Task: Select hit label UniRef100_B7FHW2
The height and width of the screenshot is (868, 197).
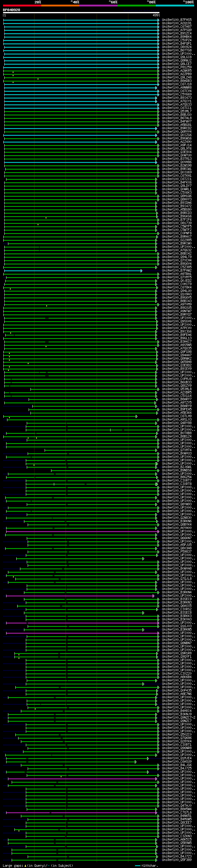Action: 177,271
